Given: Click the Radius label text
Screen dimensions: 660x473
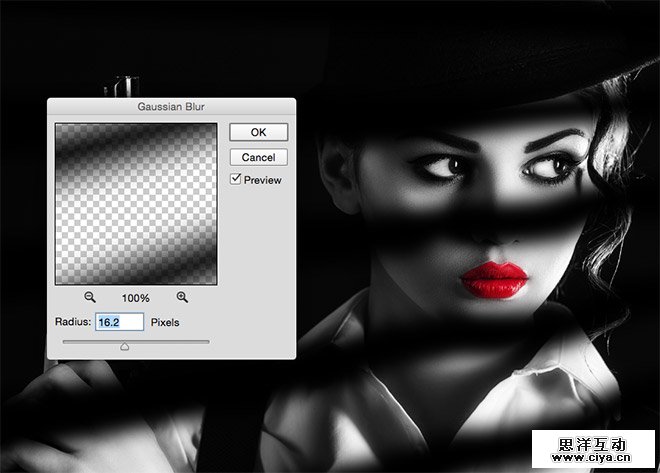Looking at the screenshot, I should pos(73,323).
